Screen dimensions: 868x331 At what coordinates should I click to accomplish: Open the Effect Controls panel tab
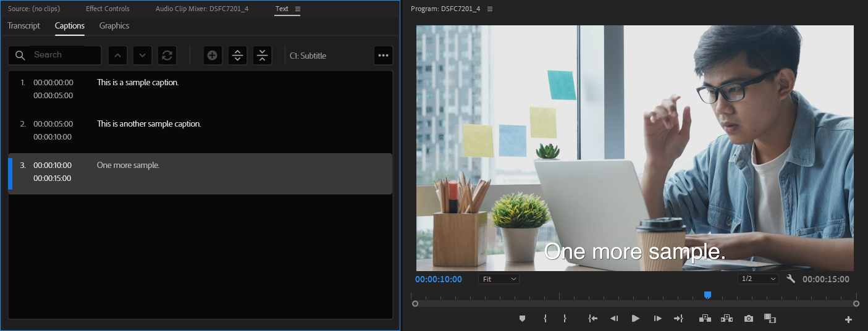pos(107,9)
